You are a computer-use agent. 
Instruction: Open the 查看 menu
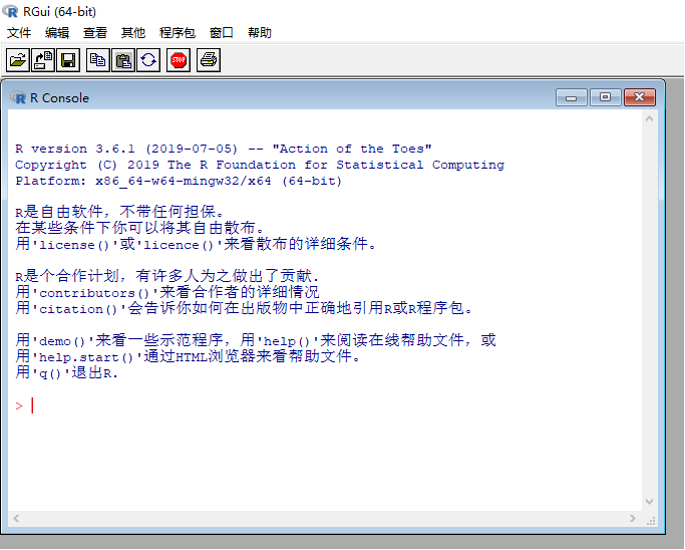click(x=95, y=33)
